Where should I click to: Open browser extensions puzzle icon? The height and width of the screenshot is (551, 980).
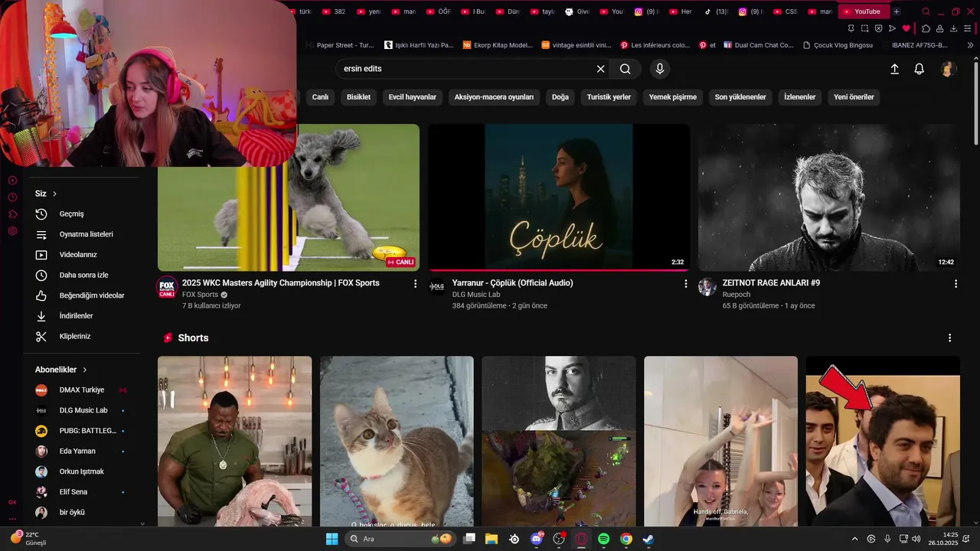click(926, 28)
